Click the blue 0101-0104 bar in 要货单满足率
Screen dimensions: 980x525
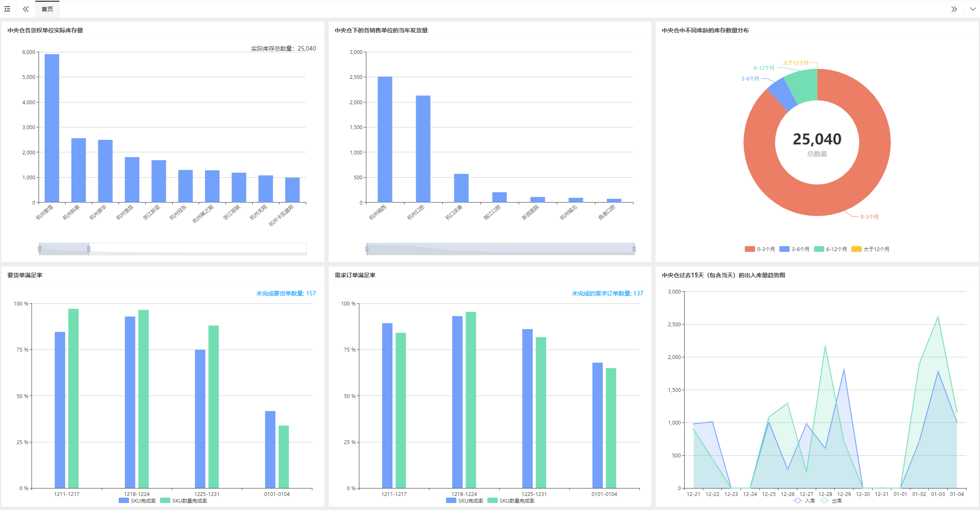(x=270, y=449)
